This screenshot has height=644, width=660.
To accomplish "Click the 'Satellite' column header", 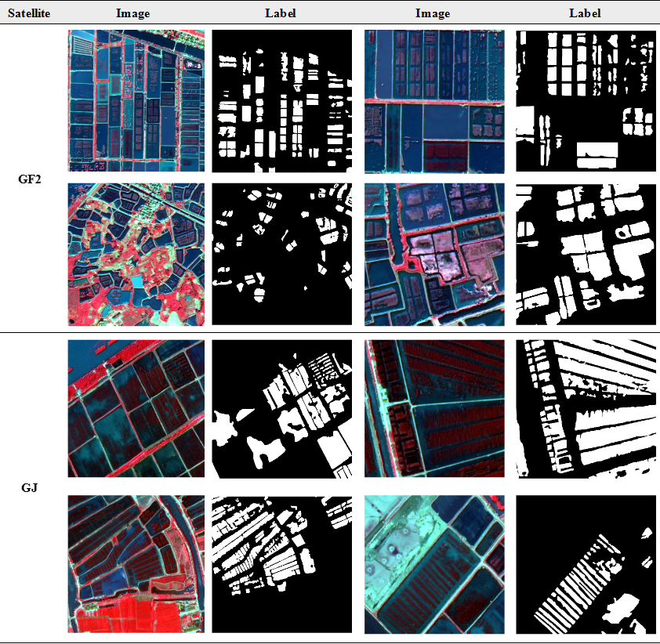I will click(29, 13).
